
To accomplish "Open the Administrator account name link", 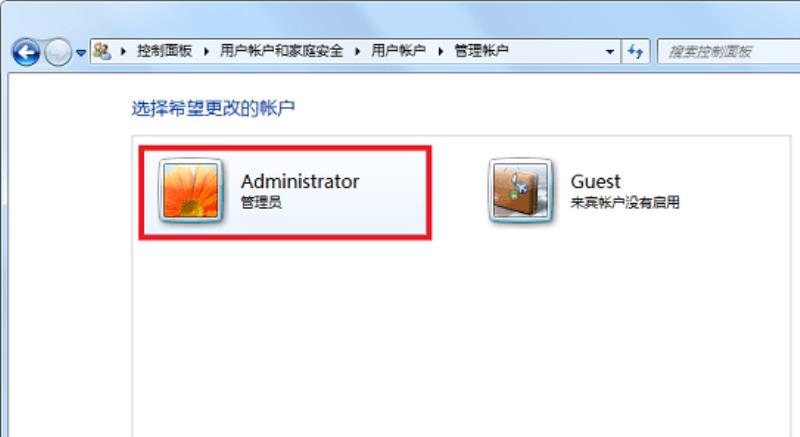I will click(x=300, y=182).
